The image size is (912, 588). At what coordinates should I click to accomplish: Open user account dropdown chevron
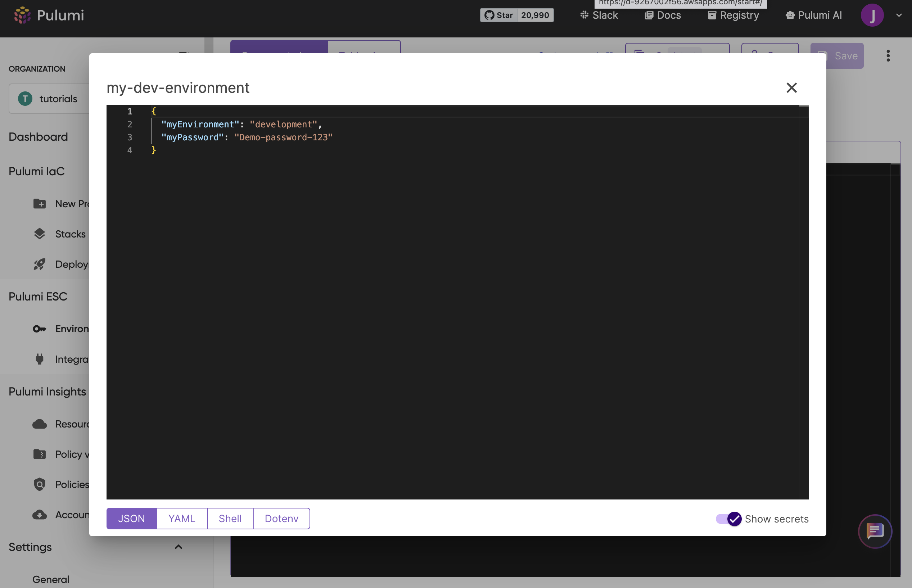pos(899,15)
